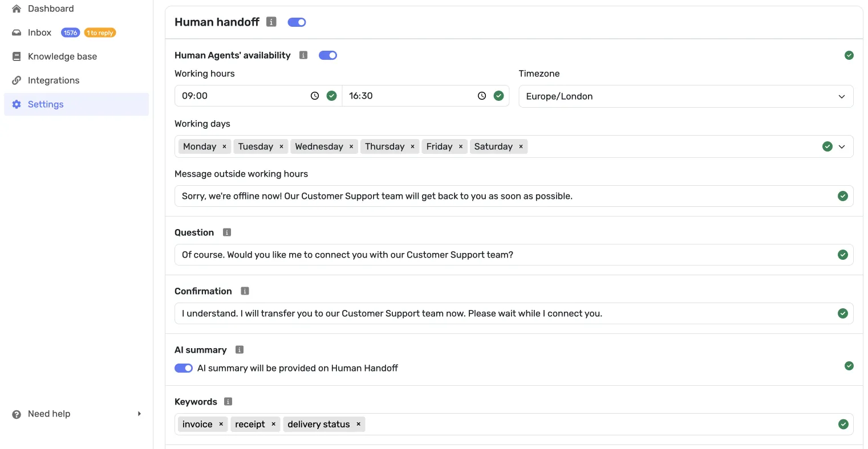Remove Friday from working days
The height and width of the screenshot is (449, 868).
tap(461, 146)
